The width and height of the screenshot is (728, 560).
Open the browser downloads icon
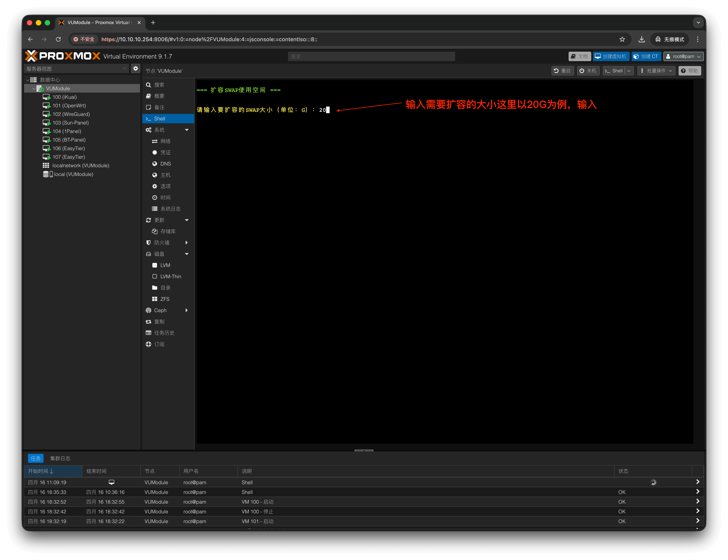[x=641, y=39]
